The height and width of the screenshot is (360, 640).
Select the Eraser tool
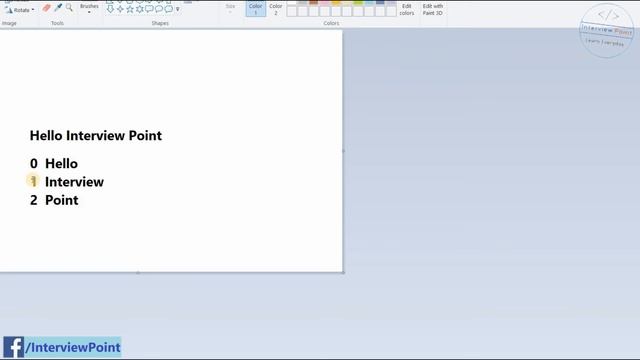pyautogui.click(x=47, y=8)
